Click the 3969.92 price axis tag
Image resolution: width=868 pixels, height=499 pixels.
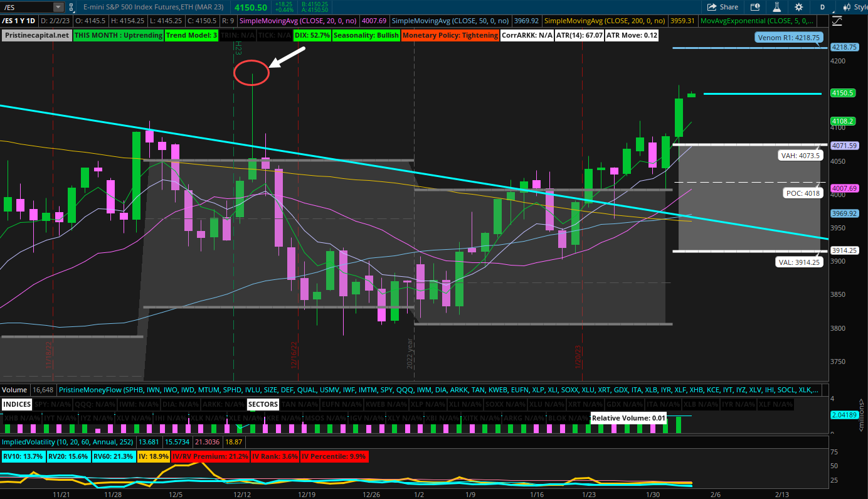point(844,213)
